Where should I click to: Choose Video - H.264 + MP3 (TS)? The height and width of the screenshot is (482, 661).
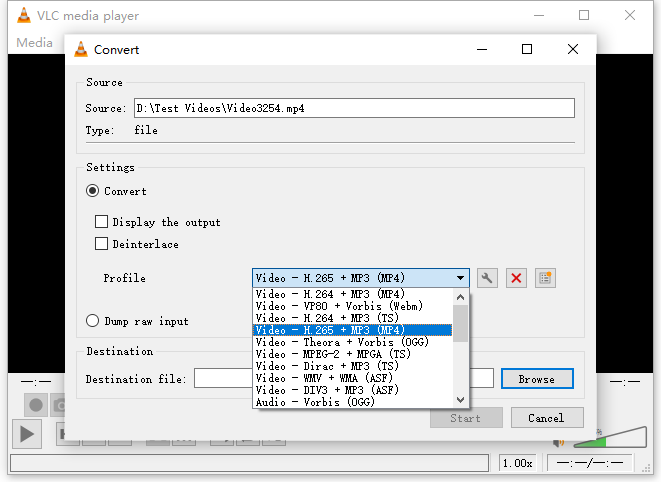tap(353, 318)
